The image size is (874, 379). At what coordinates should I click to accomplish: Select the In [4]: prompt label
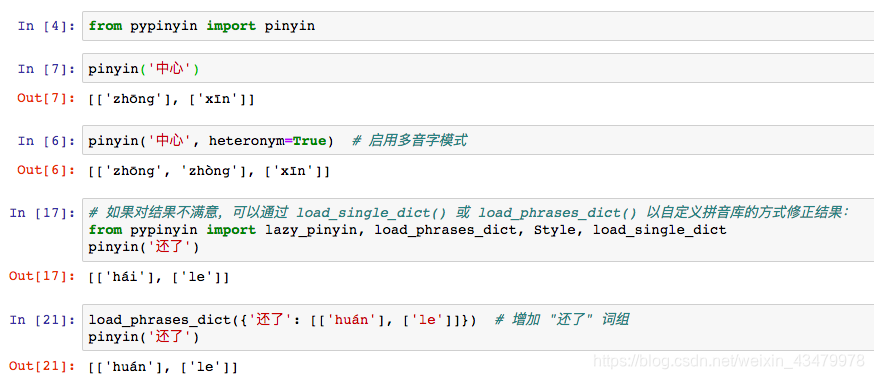point(46,26)
